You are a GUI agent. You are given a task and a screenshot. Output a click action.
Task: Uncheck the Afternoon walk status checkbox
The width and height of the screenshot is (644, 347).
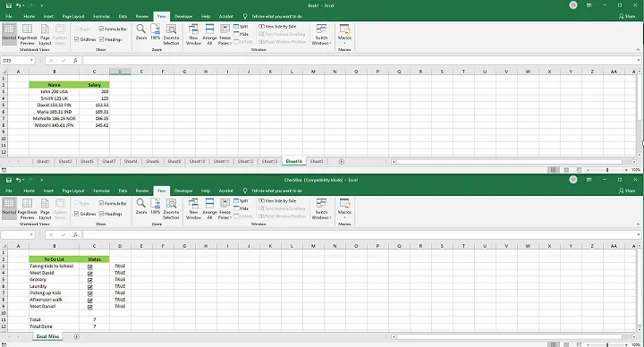[90, 300]
